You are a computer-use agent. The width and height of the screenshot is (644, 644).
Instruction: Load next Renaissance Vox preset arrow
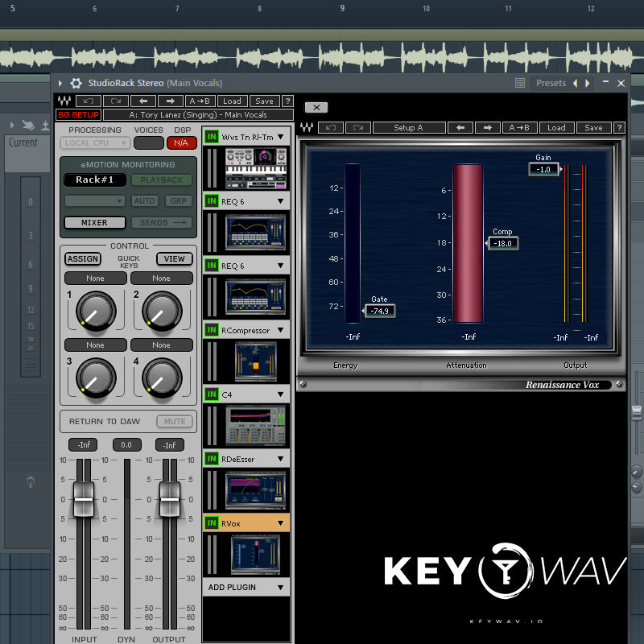[488, 127]
